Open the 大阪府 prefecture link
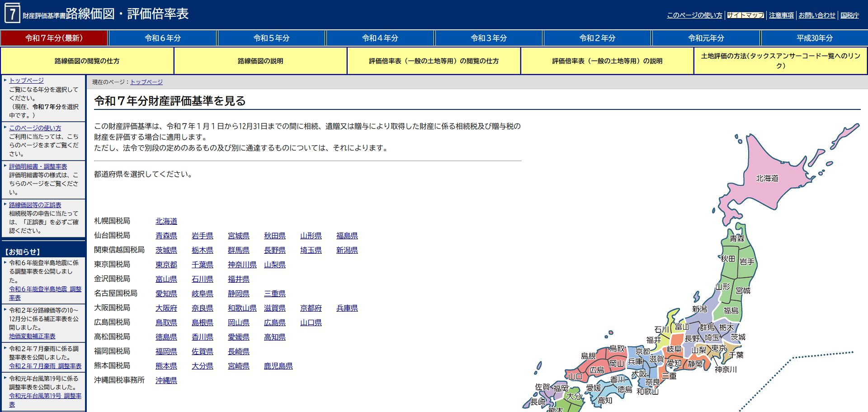 pos(166,308)
